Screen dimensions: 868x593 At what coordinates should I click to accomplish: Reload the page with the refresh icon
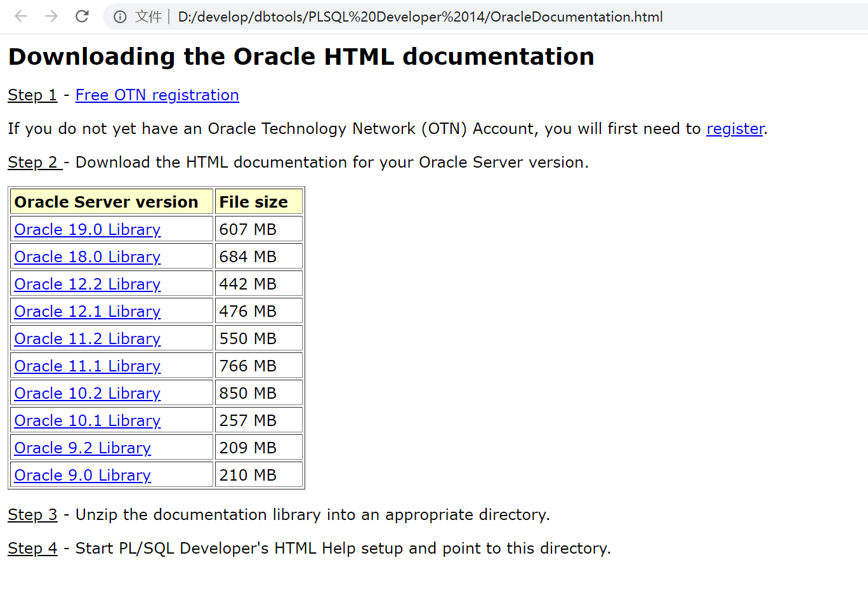(x=82, y=17)
